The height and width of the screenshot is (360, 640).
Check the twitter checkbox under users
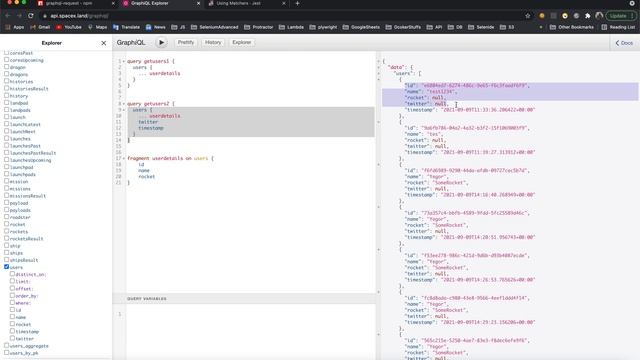pyautogui.click(x=12, y=338)
